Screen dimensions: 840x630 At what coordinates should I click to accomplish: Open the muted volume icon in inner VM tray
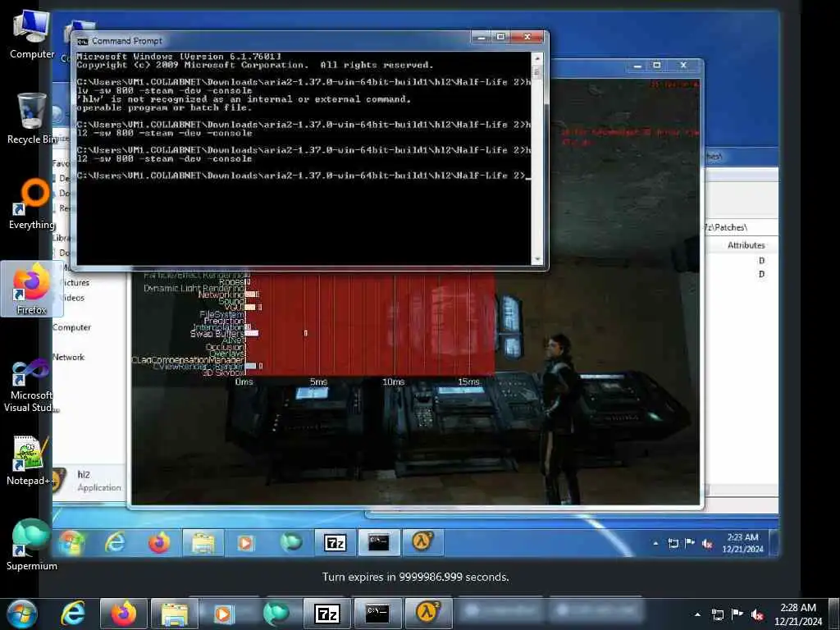point(707,544)
